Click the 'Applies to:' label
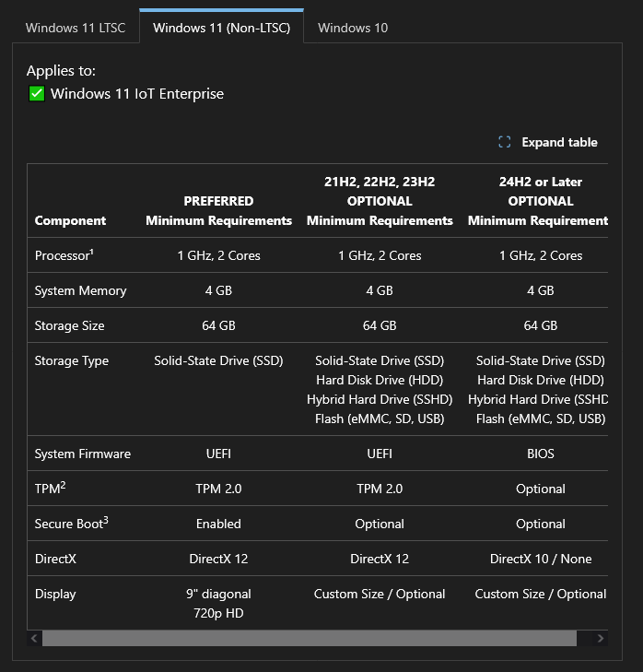 [x=61, y=71]
